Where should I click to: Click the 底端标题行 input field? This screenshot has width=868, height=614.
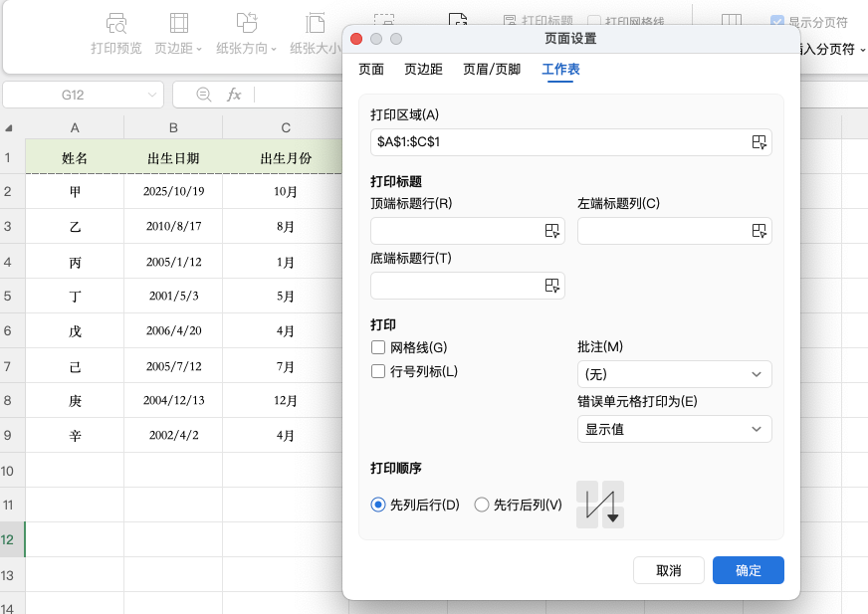[x=467, y=286]
